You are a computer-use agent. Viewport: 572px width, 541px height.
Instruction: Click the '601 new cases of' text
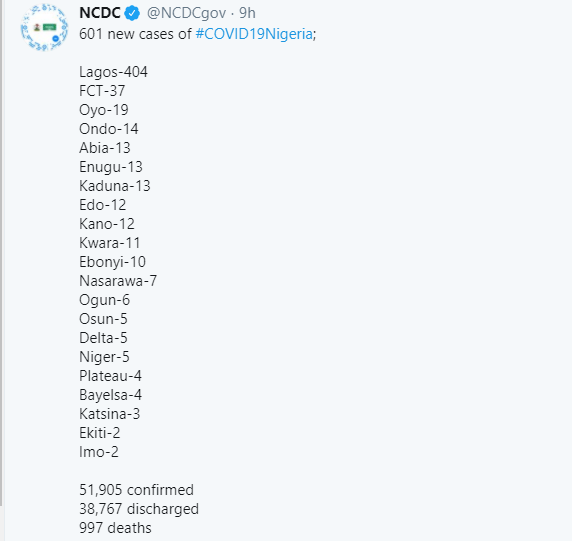135,34
